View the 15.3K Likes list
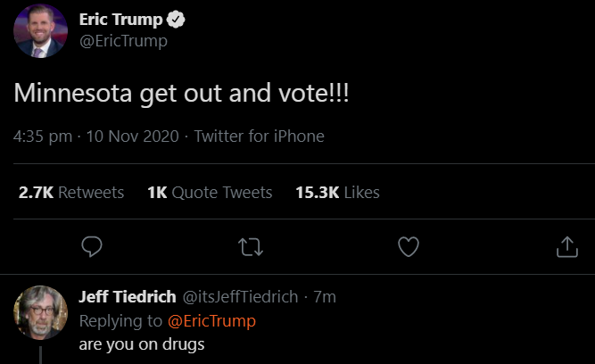Viewport: 595px width, 364px height. (337, 192)
